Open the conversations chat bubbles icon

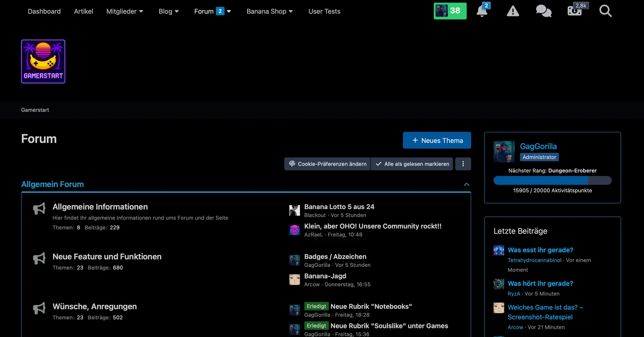coord(543,11)
